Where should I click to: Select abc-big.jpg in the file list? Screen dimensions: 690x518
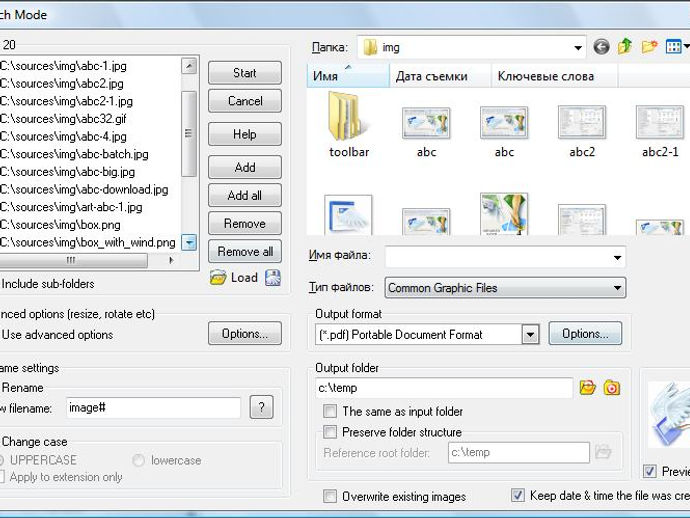tap(67, 172)
